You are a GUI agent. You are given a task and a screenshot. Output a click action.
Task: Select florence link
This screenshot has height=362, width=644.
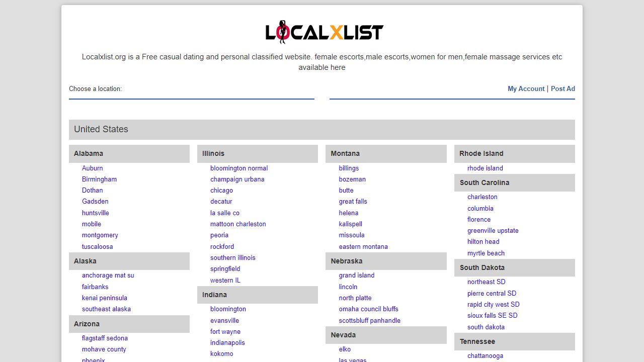pyautogui.click(x=479, y=219)
